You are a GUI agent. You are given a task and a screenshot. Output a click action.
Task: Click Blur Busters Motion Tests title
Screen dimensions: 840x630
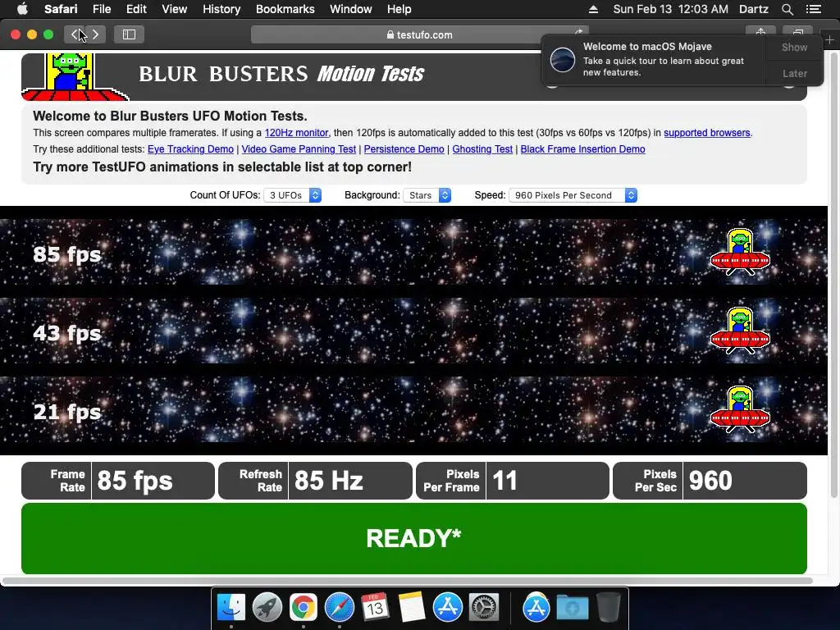click(281, 74)
